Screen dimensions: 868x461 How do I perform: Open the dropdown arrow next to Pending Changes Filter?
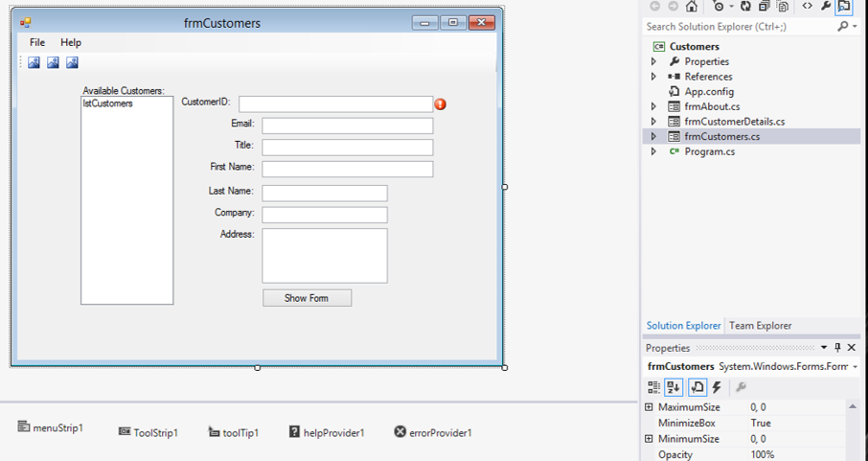tap(731, 7)
